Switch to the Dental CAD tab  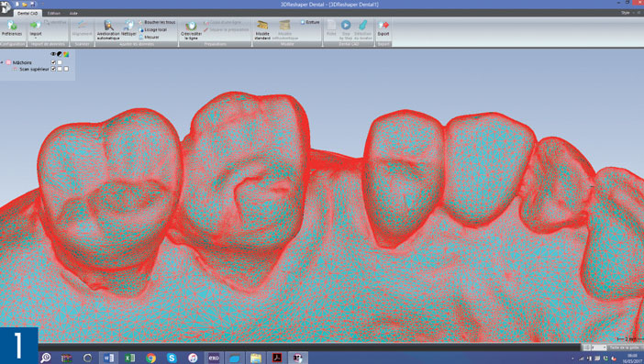coord(28,13)
